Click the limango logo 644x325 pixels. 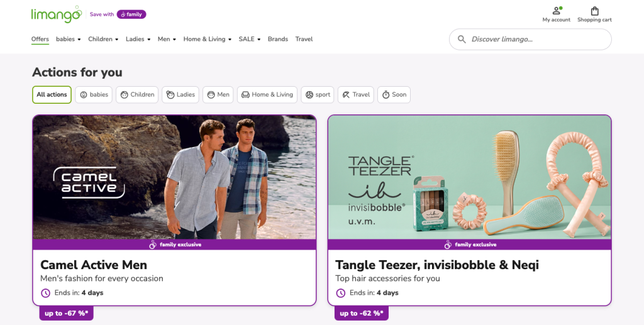click(57, 14)
